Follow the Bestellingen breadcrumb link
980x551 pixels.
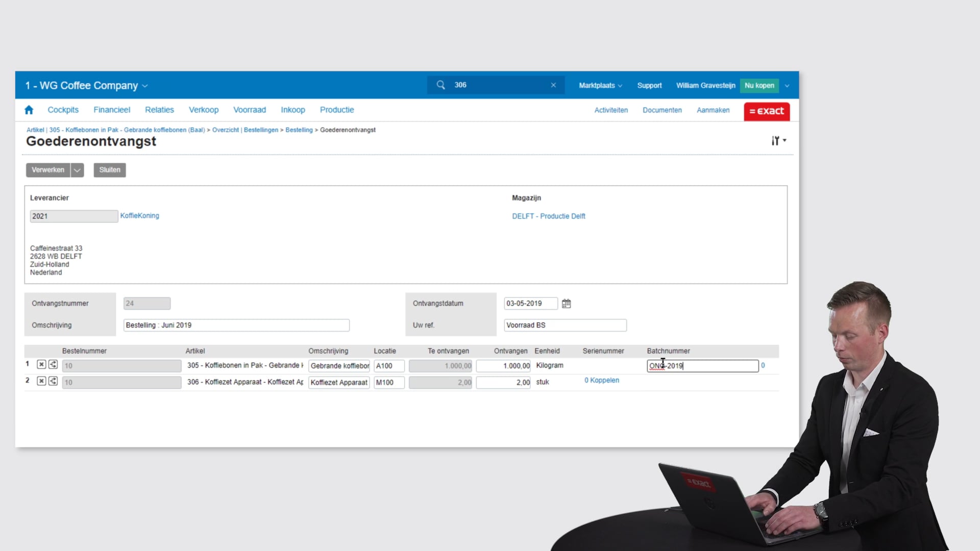(x=261, y=130)
